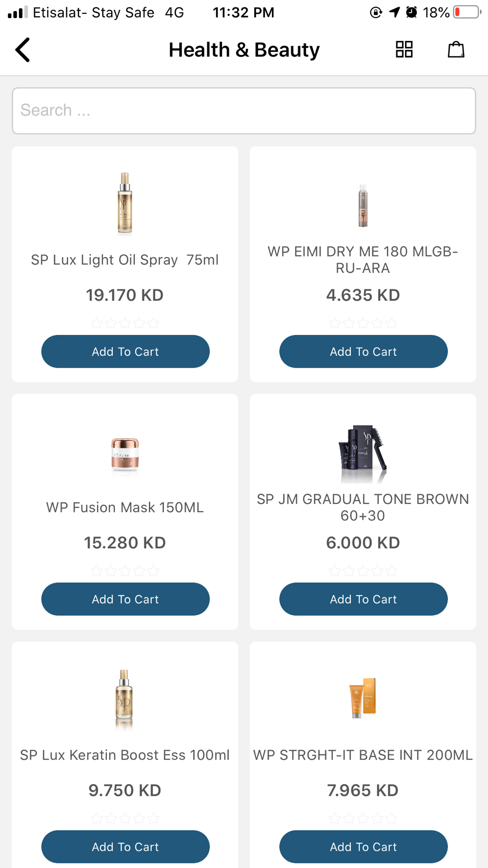Screen dimensions: 488x868
Task: Add SP Lux Light Oil Spray to cart
Action: click(125, 351)
